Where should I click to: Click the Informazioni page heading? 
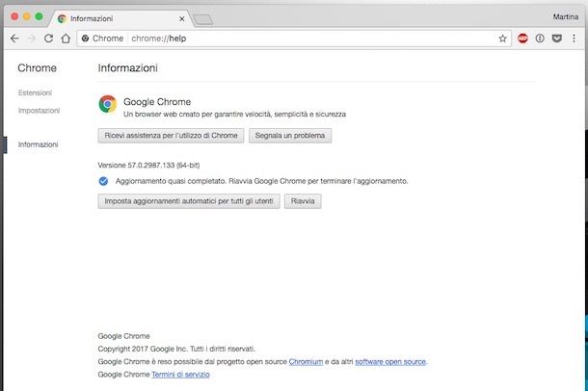[x=128, y=67]
